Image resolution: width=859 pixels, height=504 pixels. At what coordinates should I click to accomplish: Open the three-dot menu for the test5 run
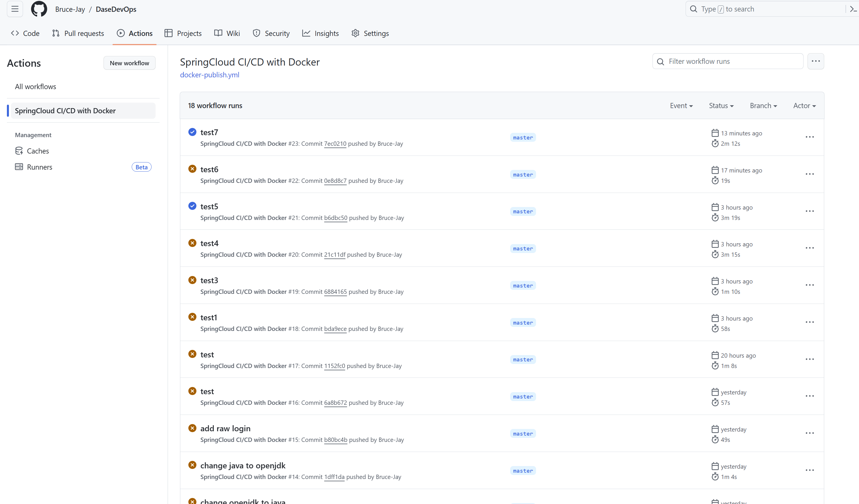[x=810, y=211]
